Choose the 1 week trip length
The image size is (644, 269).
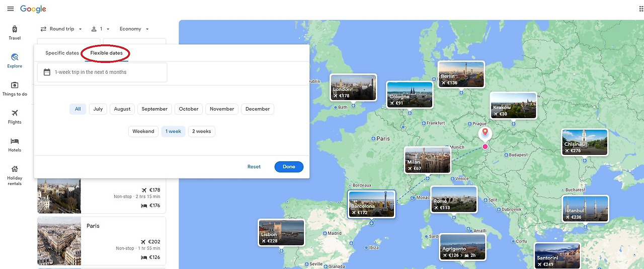click(174, 131)
